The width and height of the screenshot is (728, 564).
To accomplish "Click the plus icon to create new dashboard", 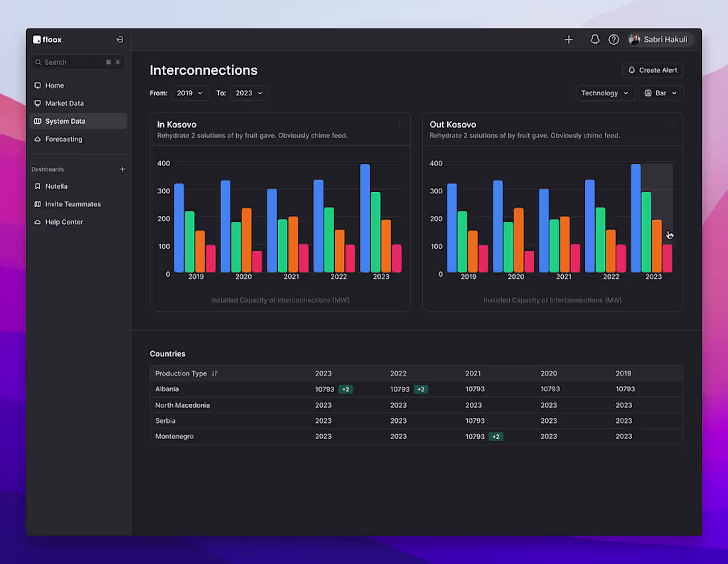I will click(x=122, y=169).
